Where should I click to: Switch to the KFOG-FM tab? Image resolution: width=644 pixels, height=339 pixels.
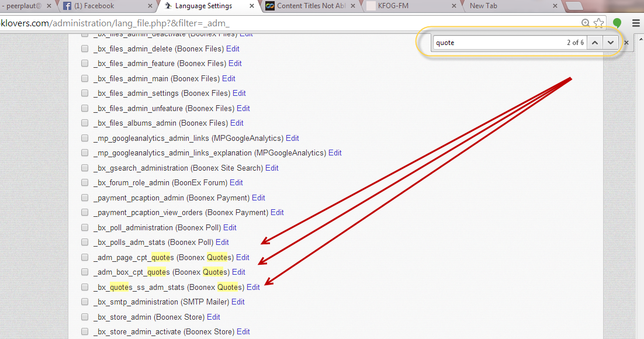pyautogui.click(x=409, y=6)
